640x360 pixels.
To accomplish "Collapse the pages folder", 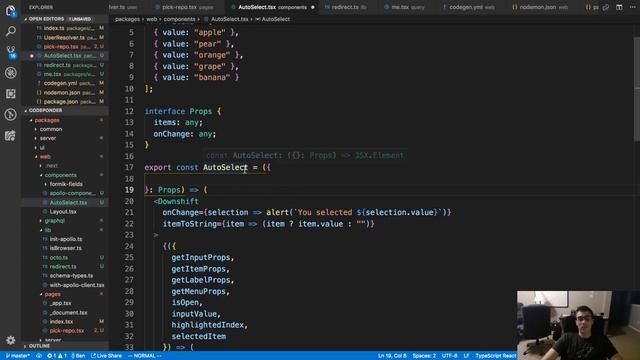I will (x=52, y=294).
